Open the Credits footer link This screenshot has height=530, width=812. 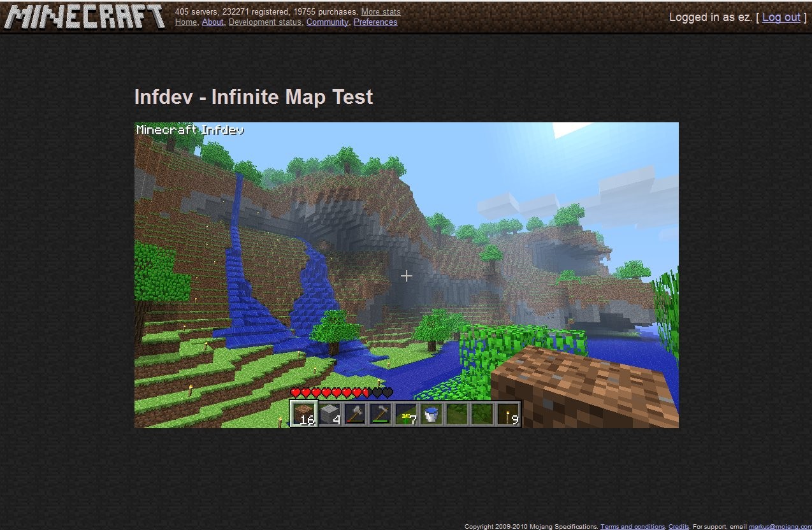[x=679, y=526]
